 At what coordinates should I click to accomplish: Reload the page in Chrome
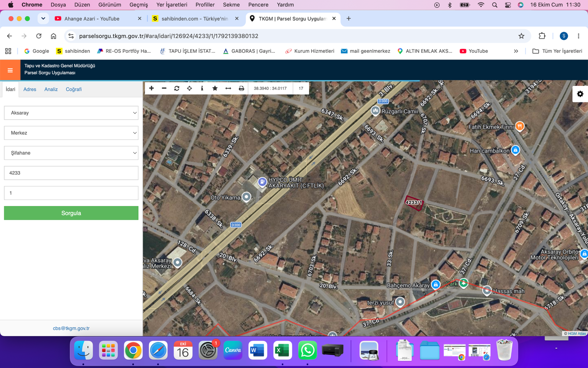point(39,36)
